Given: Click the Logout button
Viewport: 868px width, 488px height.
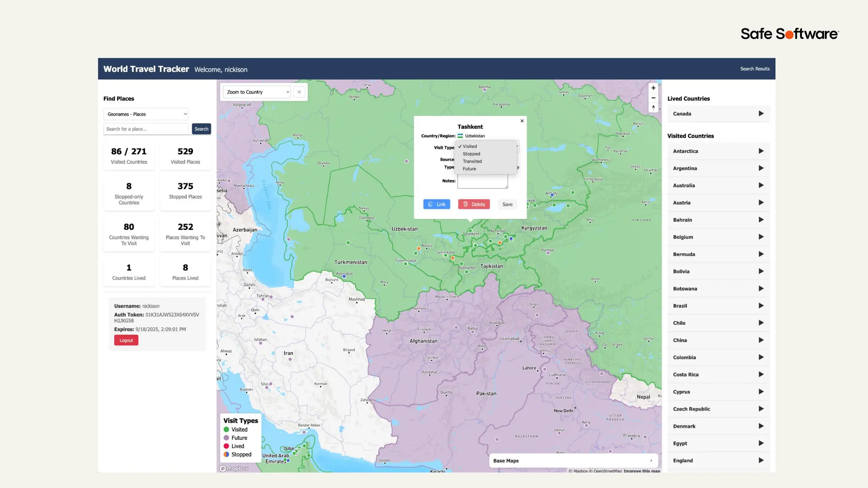Looking at the screenshot, I should pyautogui.click(x=126, y=340).
